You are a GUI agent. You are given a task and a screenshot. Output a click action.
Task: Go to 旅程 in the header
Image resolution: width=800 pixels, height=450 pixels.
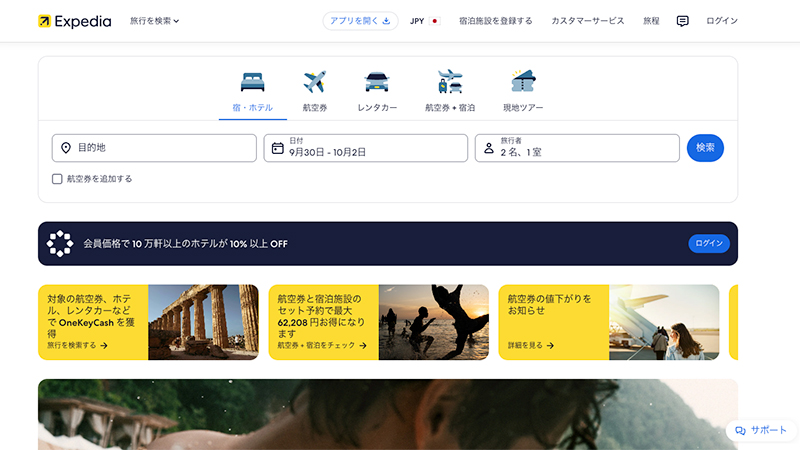click(x=651, y=21)
